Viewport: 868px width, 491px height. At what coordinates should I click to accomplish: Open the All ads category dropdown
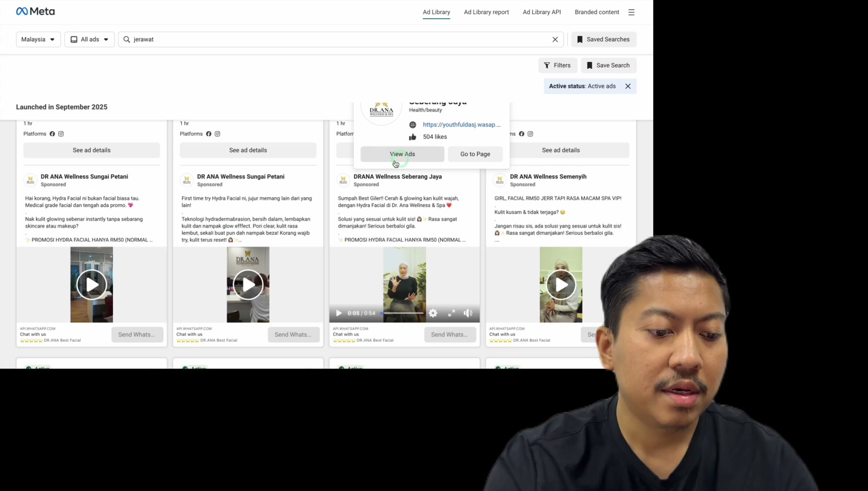pyautogui.click(x=89, y=40)
